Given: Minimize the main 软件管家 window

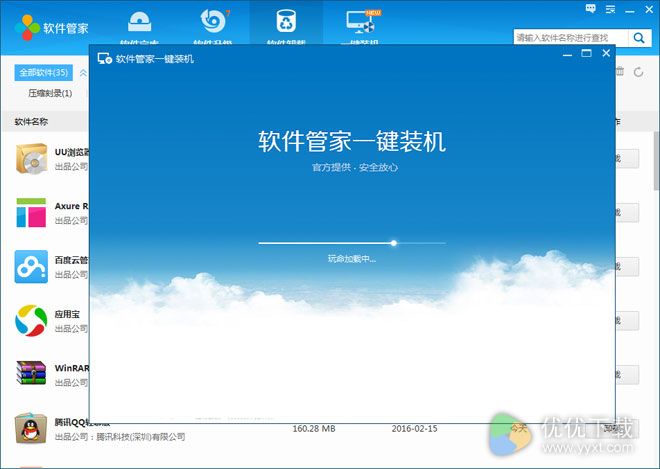Looking at the screenshot, I should pyautogui.click(x=630, y=11).
